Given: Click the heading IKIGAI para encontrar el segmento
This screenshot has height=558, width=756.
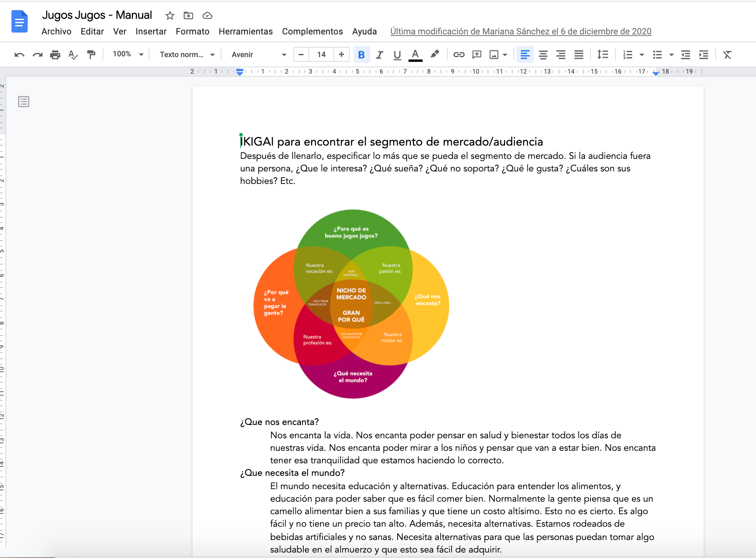Looking at the screenshot, I should click(x=392, y=141).
